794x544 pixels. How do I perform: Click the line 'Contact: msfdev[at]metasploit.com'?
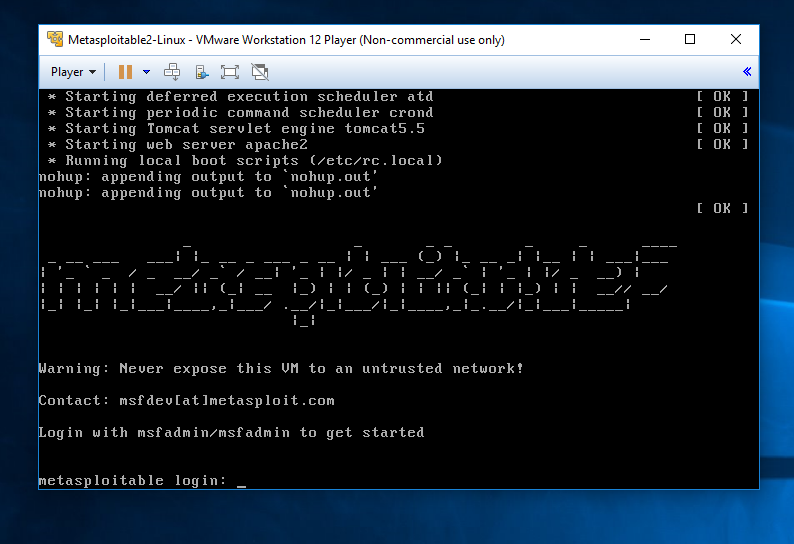(x=186, y=400)
